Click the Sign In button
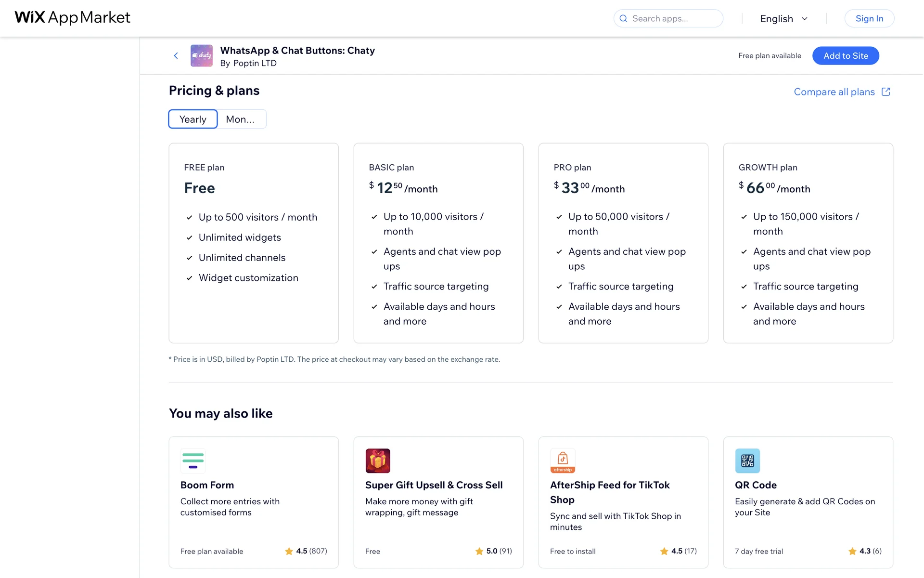 click(869, 19)
